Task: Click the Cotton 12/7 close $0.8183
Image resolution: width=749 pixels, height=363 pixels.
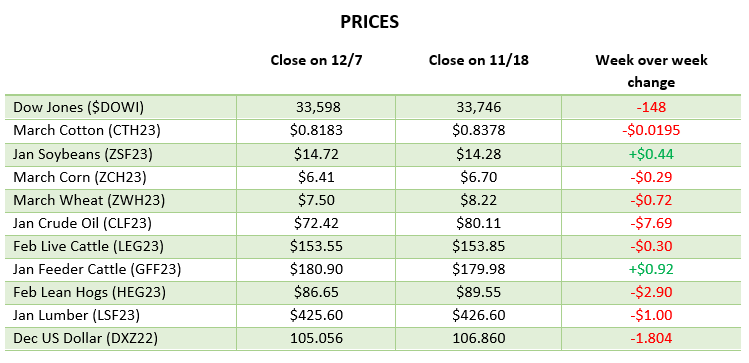Action: pyautogui.click(x=316, y=130)
